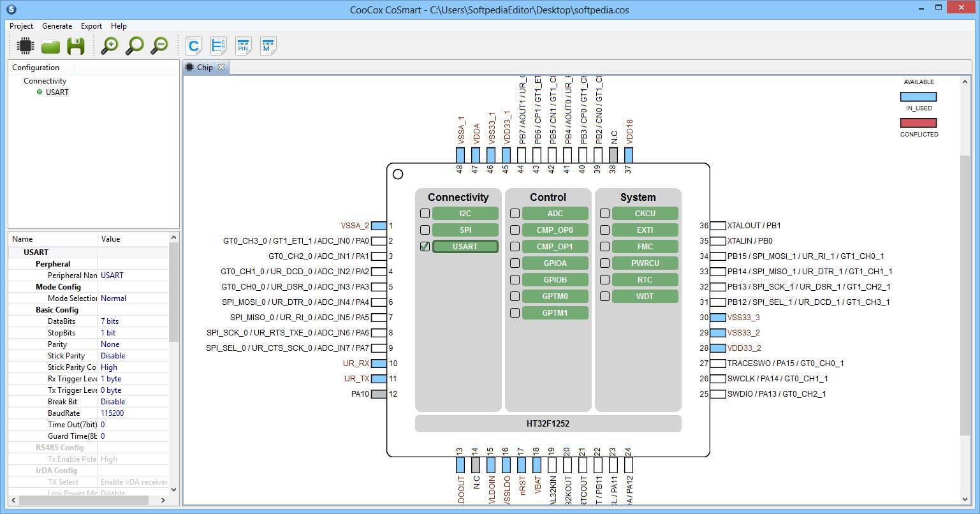Image resolution: width=980 pixels, height=514 pixels.
Task: Click the green GPIOB peripheral button
Action: click(555, 280)
